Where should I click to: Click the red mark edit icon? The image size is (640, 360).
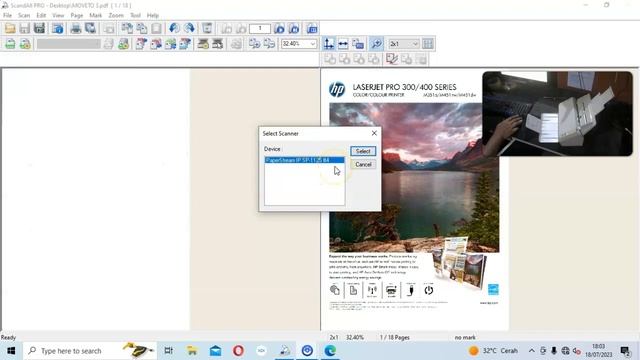pyautogui.click(x=391, y=59)
